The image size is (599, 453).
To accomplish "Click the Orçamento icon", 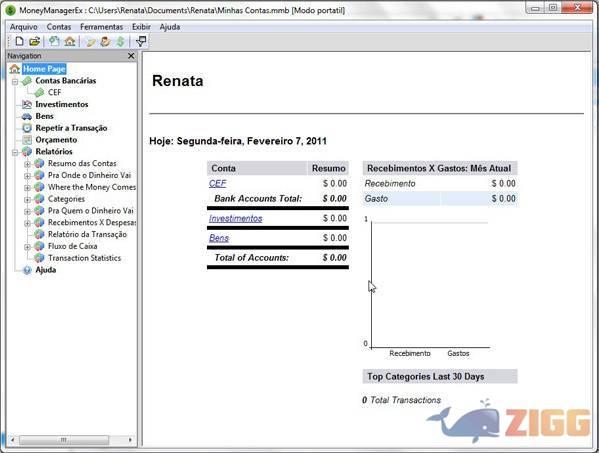I will pyautogui.click(x=27, y=140).
